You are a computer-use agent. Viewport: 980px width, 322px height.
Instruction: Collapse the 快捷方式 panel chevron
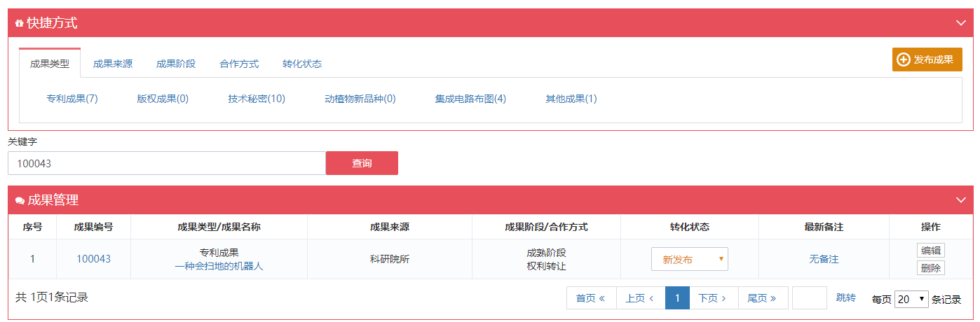[x=961, y=22]
